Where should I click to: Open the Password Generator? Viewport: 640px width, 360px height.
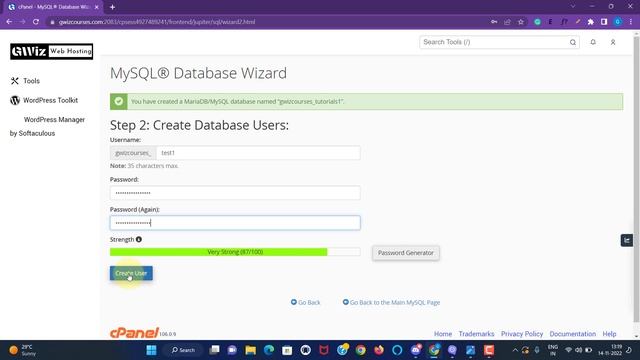pos(406,253)
